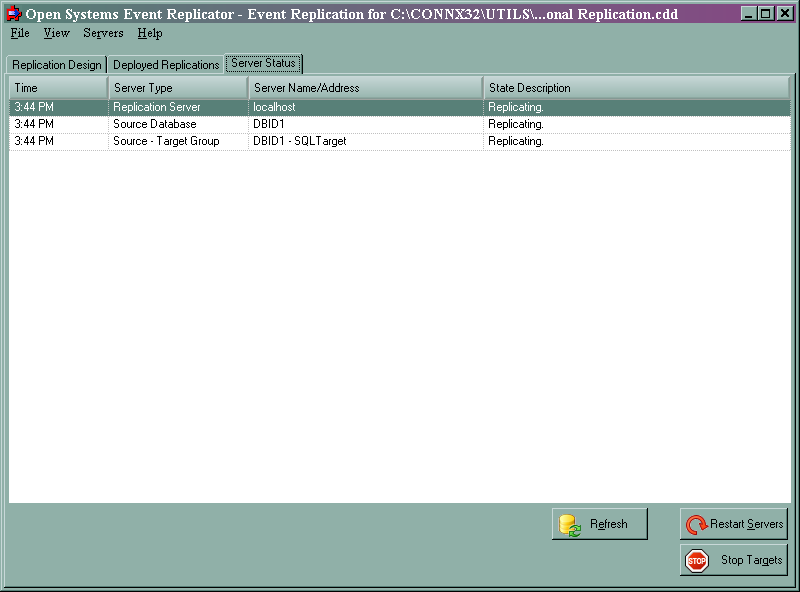Click the refresh database icon on Refresh button
The width and height of the screenshot is (800, 592).
[570, 523]
